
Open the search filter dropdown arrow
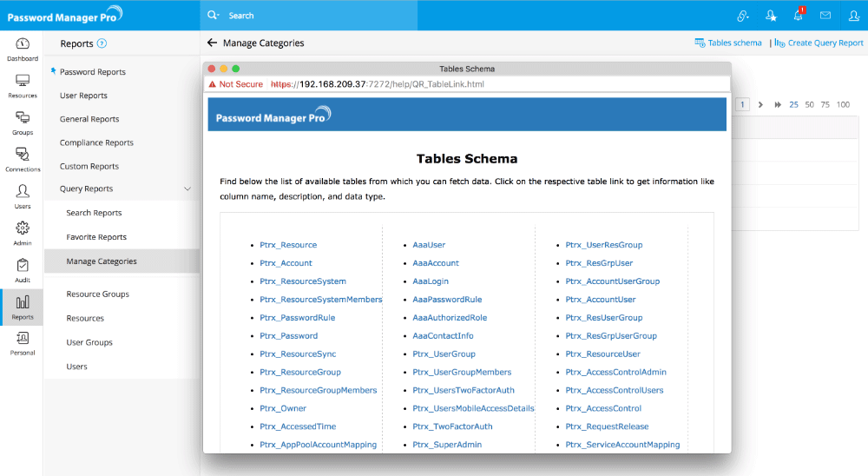pos(219,15)
